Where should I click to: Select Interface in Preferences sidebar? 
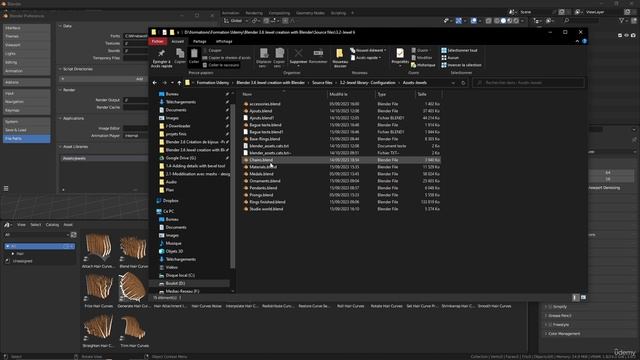click(27, 28)
